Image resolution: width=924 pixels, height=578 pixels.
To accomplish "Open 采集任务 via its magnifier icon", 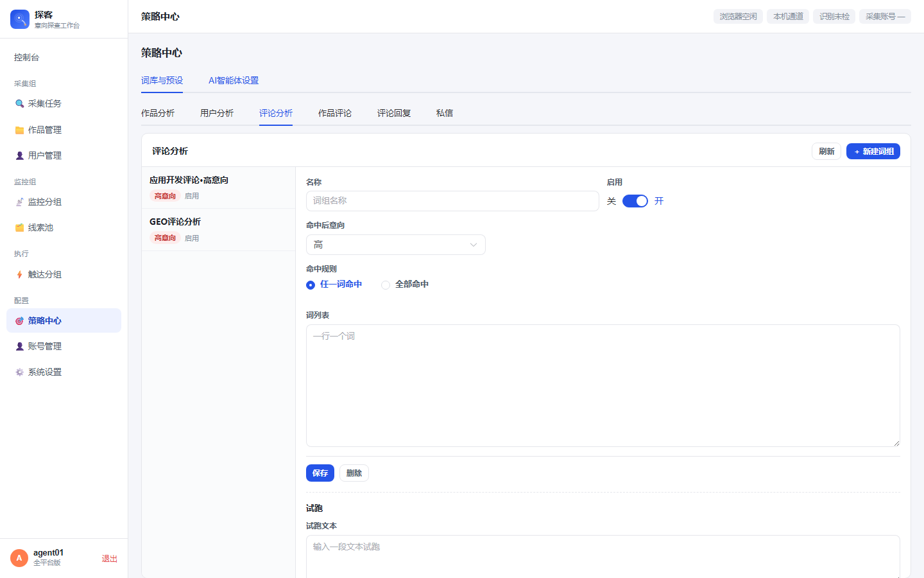I will (19, 103).
